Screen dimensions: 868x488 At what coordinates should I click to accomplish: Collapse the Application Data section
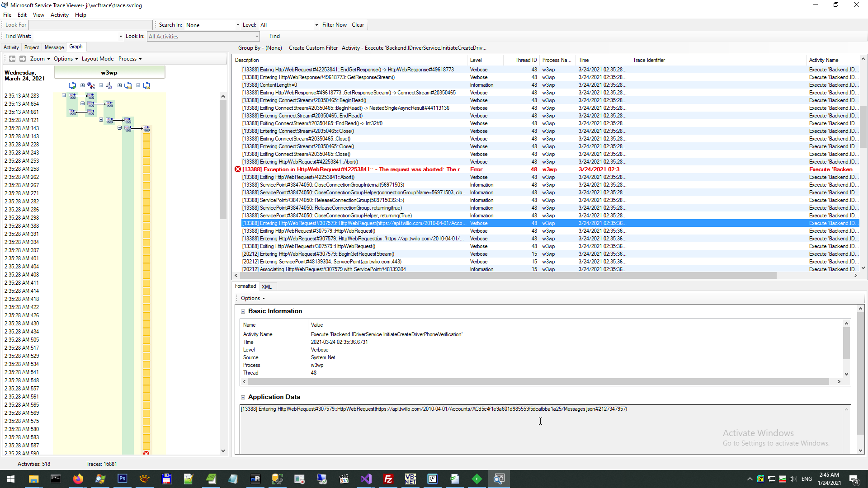coord(243,397)
